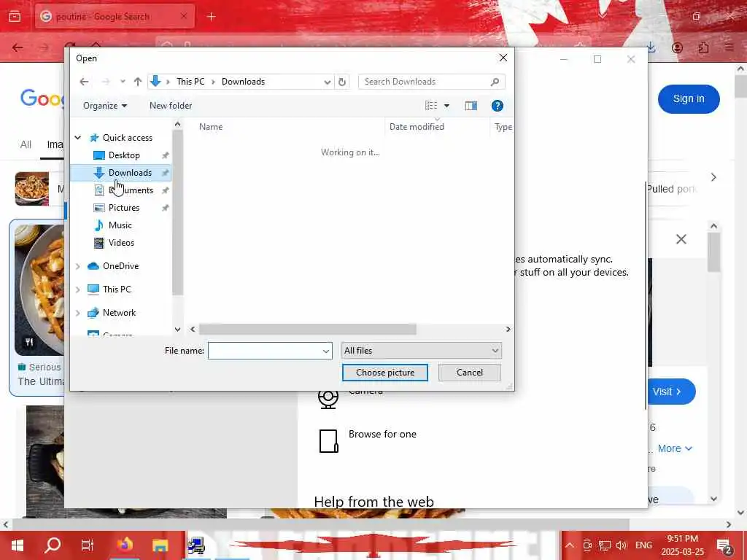Image resolution: width=747 pixels, height=560 pixels.
Task: Open browser downloads icon
Action: (651, 47)
